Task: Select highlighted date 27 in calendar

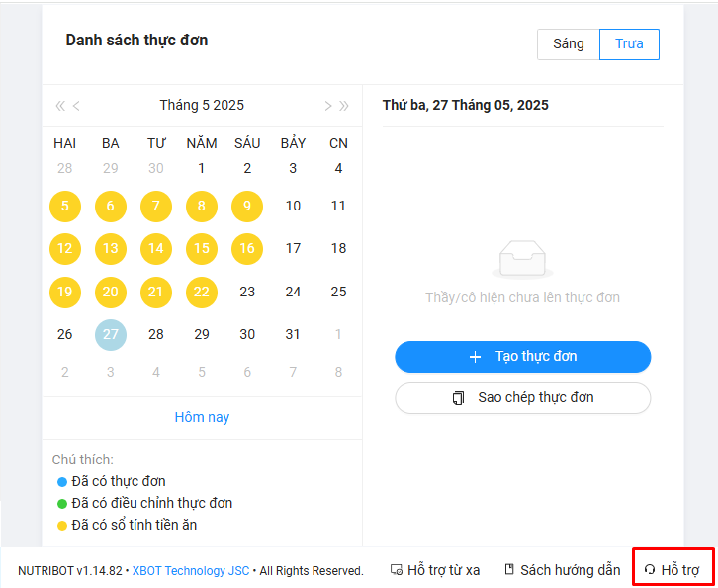Action: pos(111,334)
